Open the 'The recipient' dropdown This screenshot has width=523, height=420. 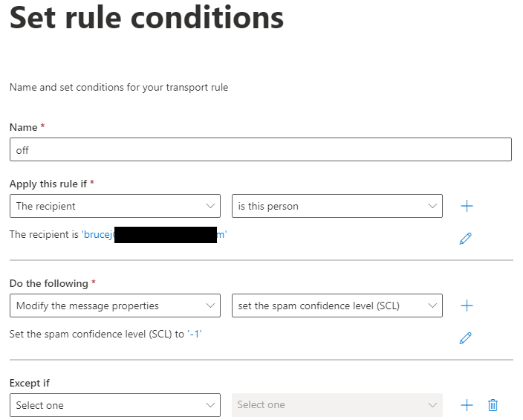tap(115, 206)
